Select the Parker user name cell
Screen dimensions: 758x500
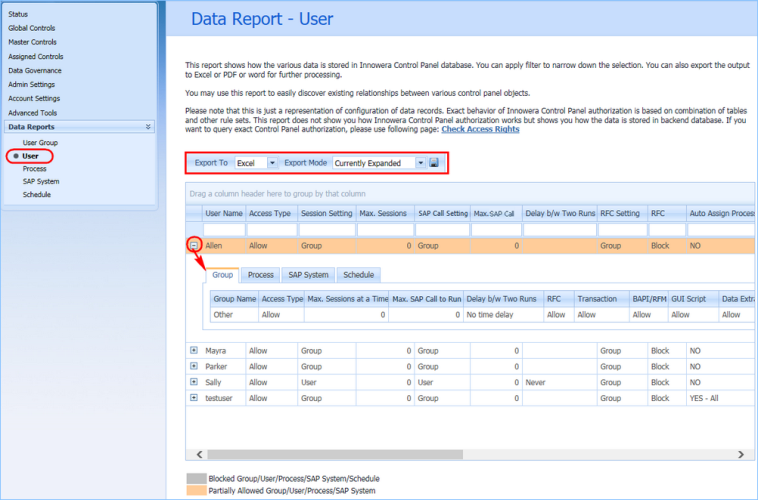tap(224, 367)
